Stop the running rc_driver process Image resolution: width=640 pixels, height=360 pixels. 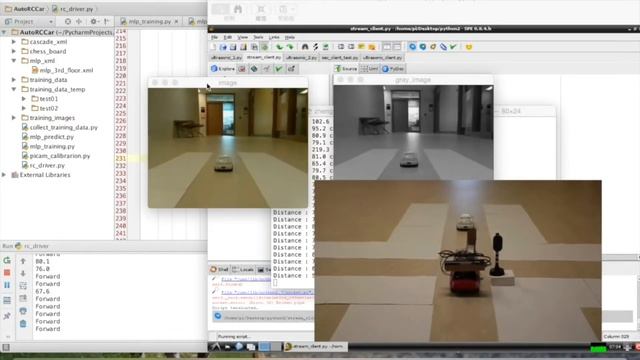click(x=7, y=273)
